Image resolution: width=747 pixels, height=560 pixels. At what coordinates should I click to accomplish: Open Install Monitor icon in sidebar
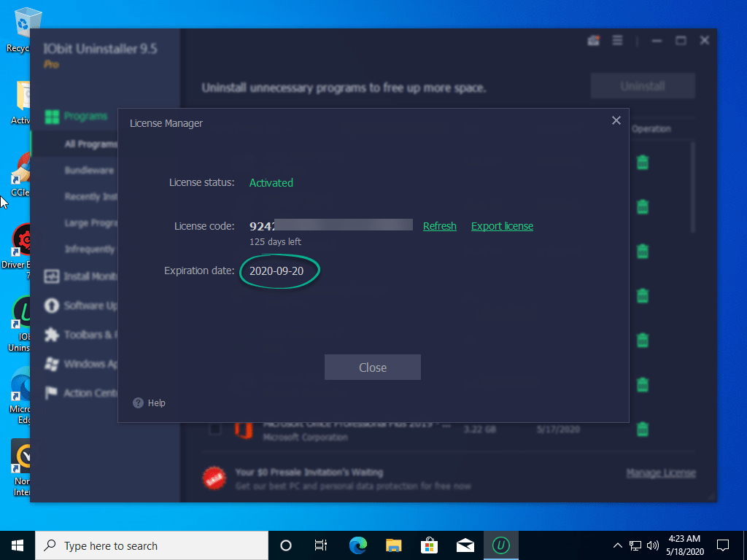tap(52, 276)
